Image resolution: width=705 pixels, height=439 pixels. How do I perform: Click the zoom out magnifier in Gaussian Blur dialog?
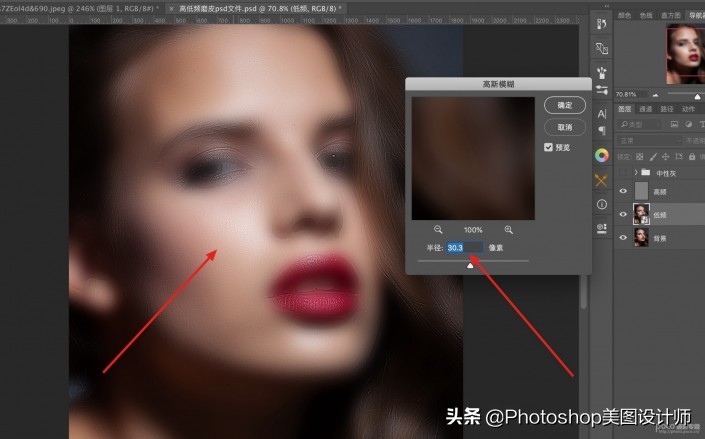click(x=438, y=229)
